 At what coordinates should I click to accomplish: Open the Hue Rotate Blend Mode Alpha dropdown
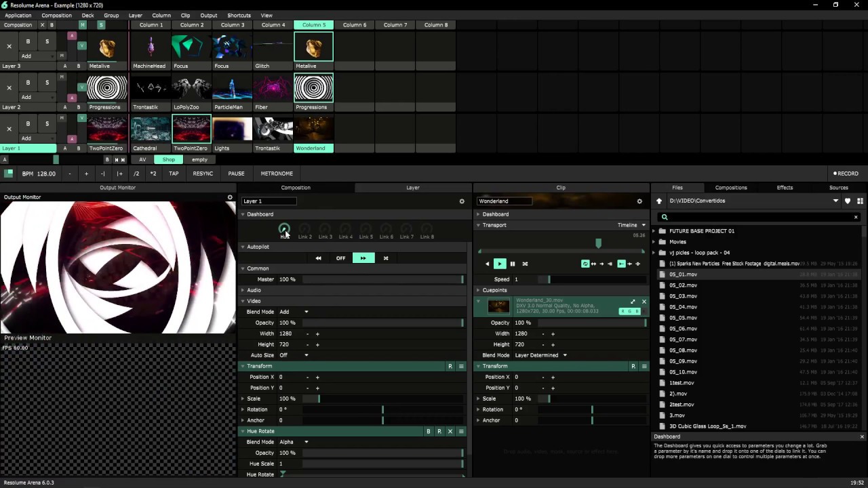pos(294,442)
